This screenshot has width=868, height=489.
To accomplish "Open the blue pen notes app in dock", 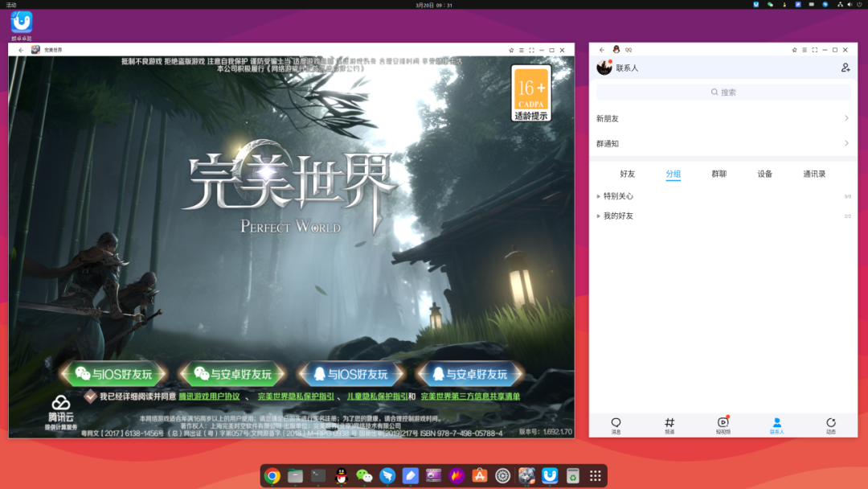I will (x=410, y=475).
